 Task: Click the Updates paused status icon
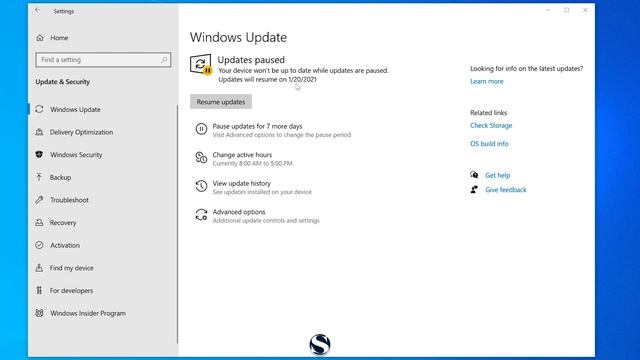click(201, 64)
